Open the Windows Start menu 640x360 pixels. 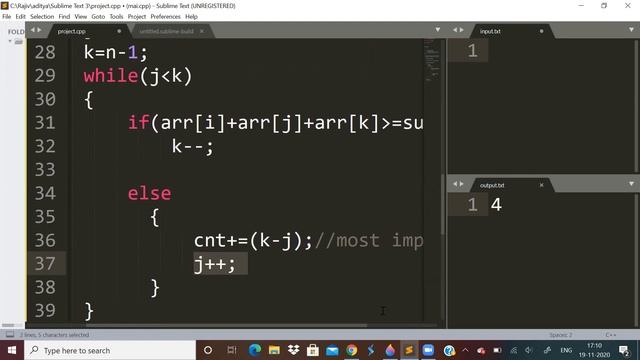click(12, 350)
